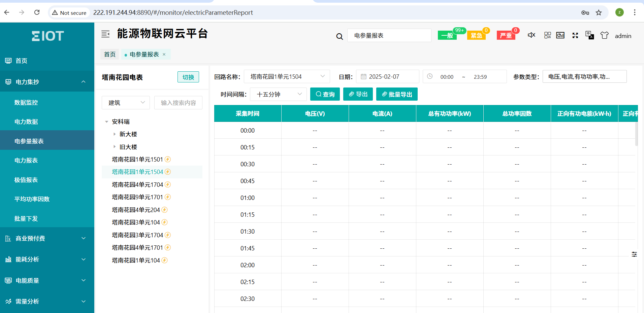Click the theme shirt icon
Viewport: 644px width, 313px height.
tap(604, 35)
